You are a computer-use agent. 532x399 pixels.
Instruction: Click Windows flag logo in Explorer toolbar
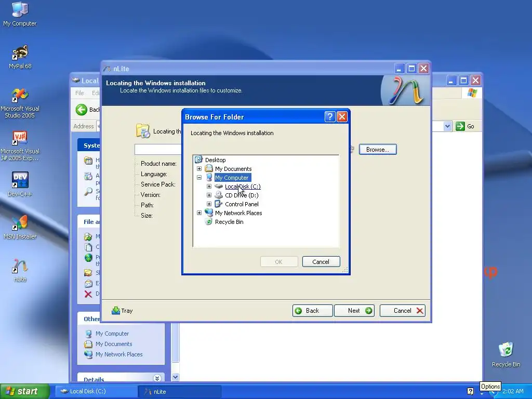pyautogui.click(x=472, y=92)
